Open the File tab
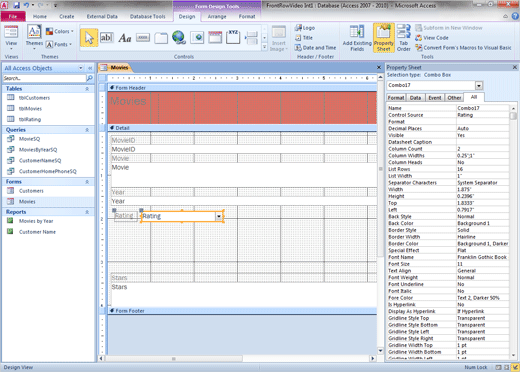520x372 pixels. click(13, 16)
